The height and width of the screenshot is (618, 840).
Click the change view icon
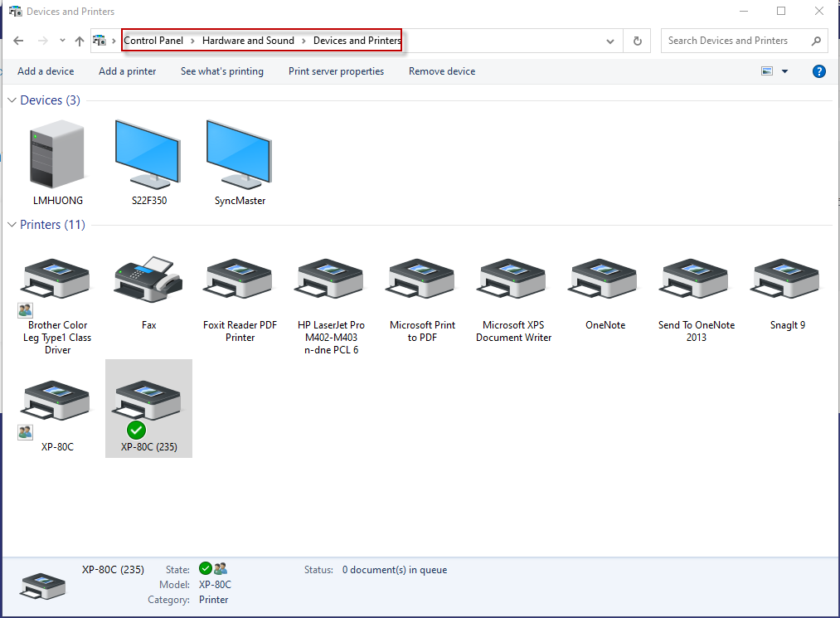coord(767,71)
